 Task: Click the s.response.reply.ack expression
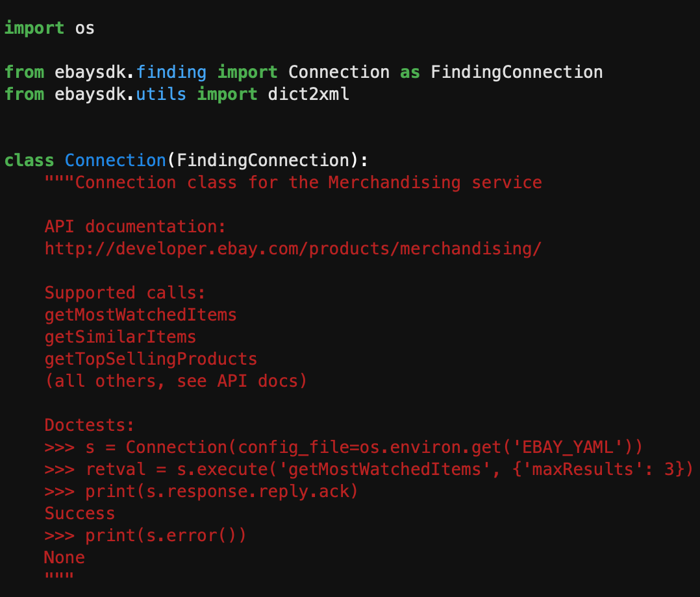click(244, 491)
